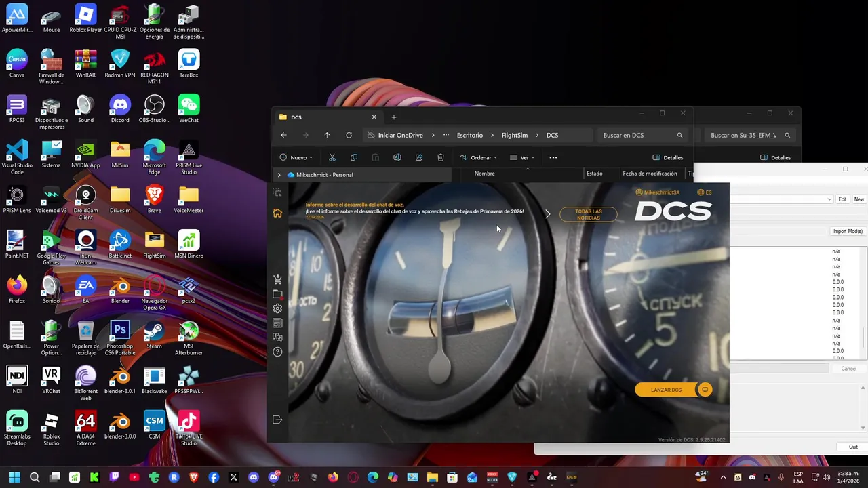Go up one folder in Explorer
868x488 pixels.
click(327, 135)
